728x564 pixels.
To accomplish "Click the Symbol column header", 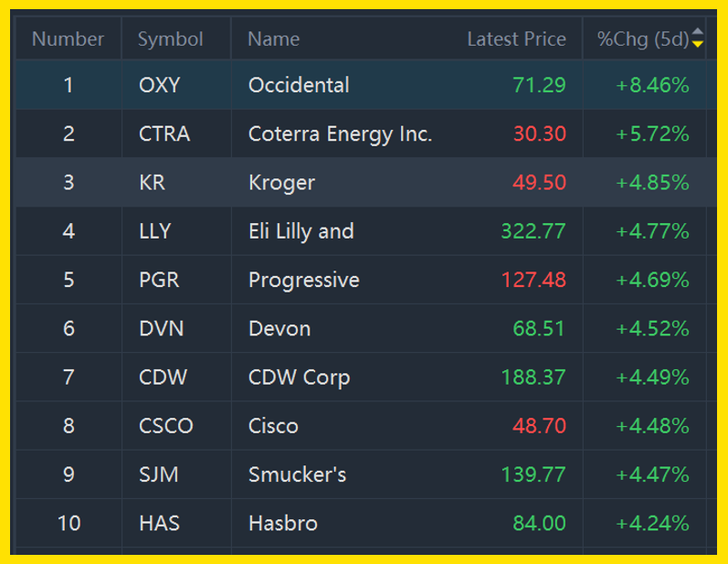I will [x=171, y=39].
